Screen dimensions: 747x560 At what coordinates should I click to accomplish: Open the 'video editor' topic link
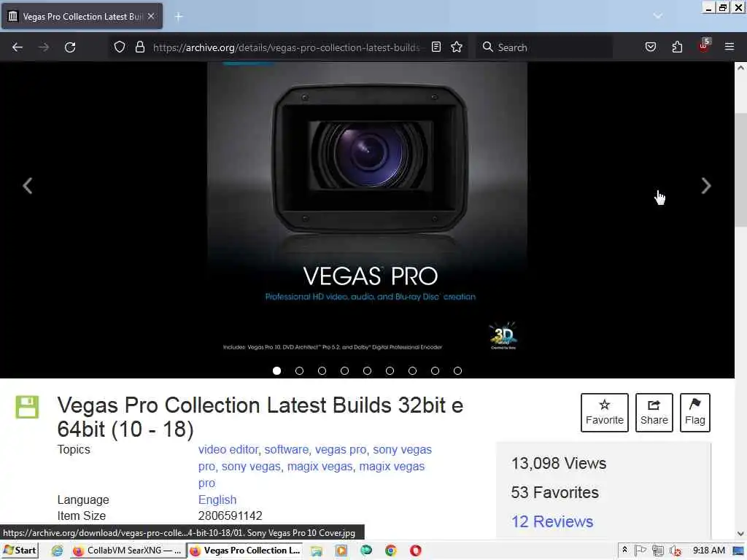click(x=228, y=449)
